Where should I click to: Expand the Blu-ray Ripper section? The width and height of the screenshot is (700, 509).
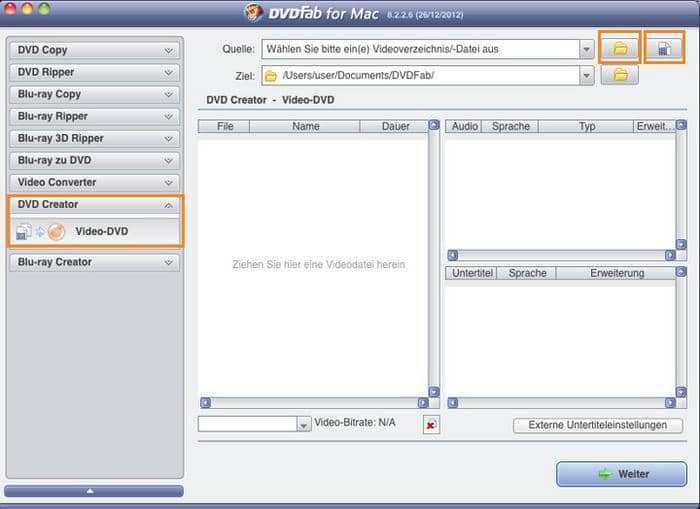[x=94, y=116]
